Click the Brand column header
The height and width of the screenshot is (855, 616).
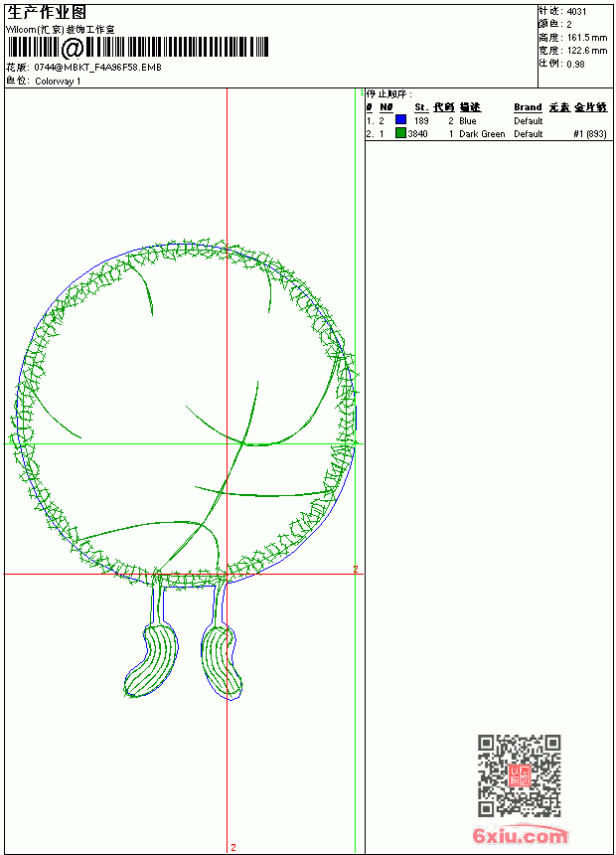click(x=528, y=107)
